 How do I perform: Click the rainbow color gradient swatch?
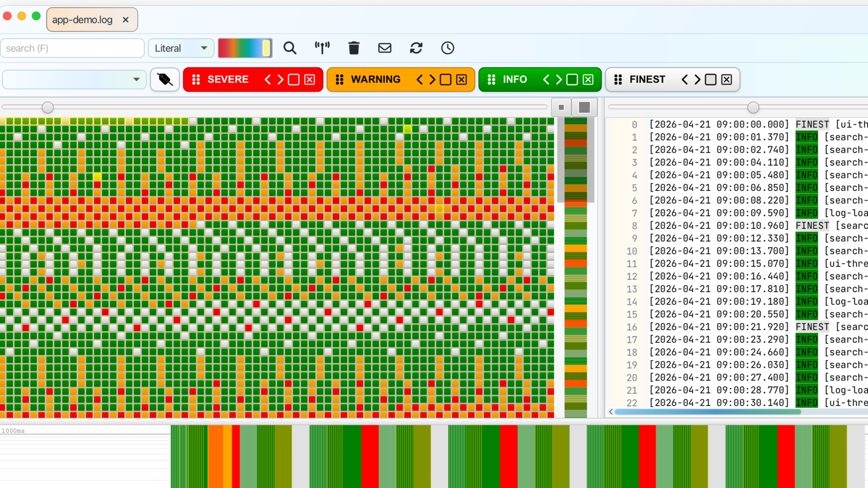point(245,48)
